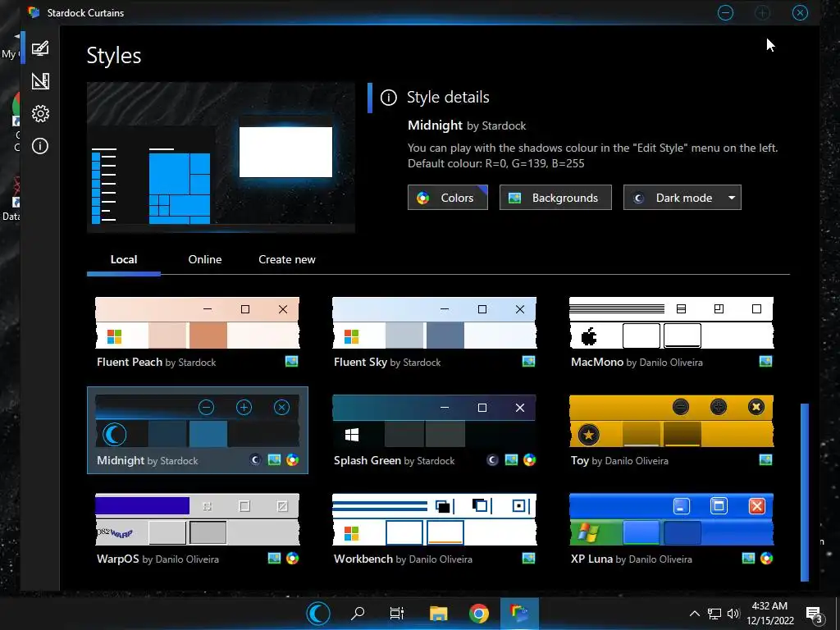Click the Backgrounds button
The height and width of the screenshot is (630, 840).
tap(555, 198)
